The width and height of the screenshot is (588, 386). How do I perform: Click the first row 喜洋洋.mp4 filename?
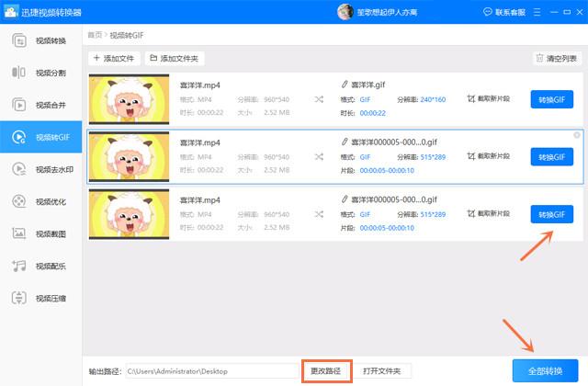[200, 85]
